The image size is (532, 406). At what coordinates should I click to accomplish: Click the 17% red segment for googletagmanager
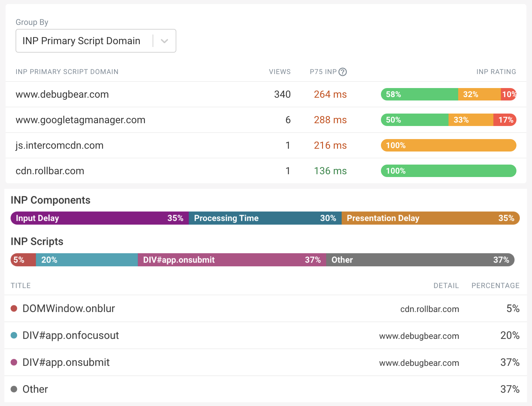point(505,120)
